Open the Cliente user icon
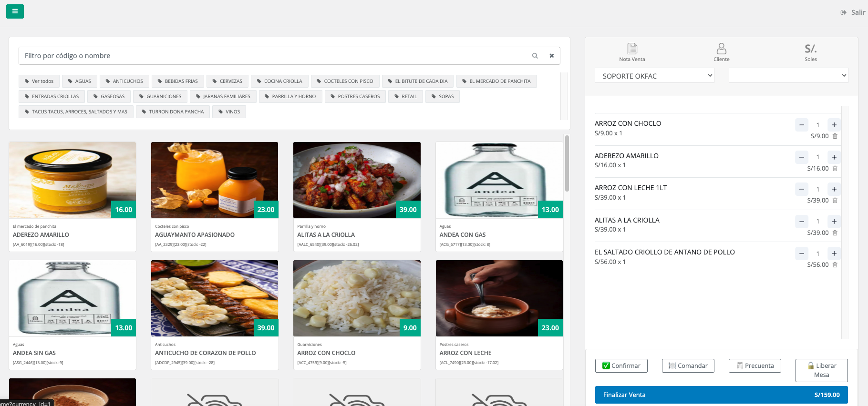Viewport: 868px width, 406px height. click(721, 49)
